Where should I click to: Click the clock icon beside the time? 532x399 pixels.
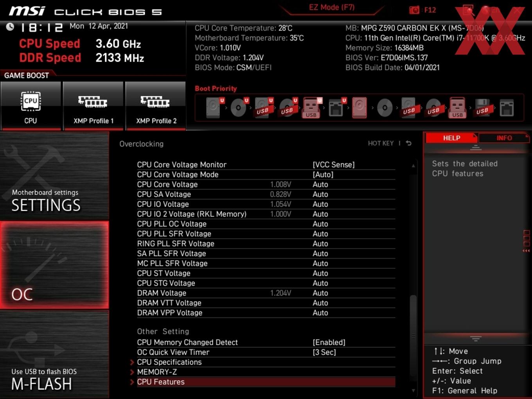coord(10,27)
